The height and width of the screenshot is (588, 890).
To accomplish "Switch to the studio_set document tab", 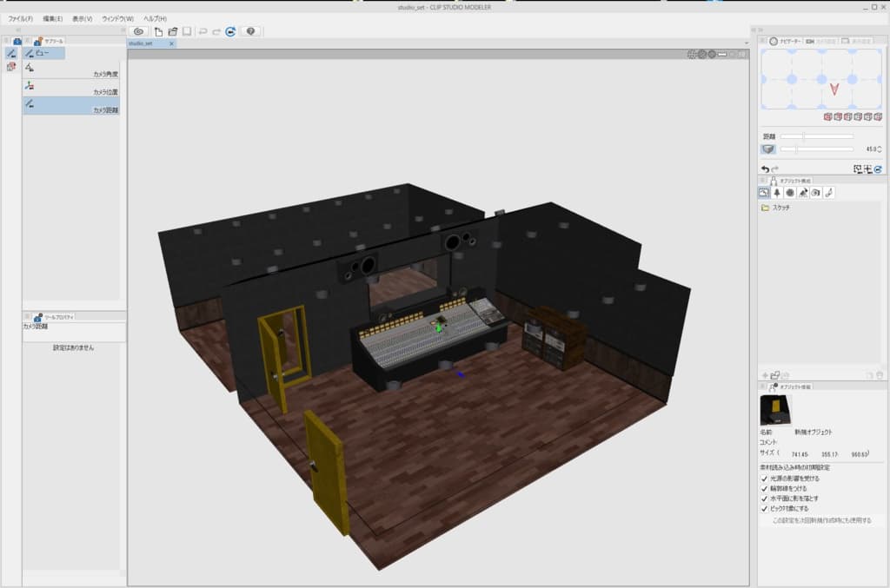I will 142,43.
